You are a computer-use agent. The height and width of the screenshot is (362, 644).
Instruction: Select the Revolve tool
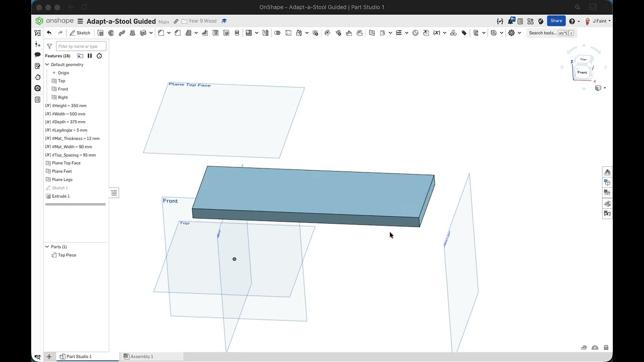pos(111,33)
